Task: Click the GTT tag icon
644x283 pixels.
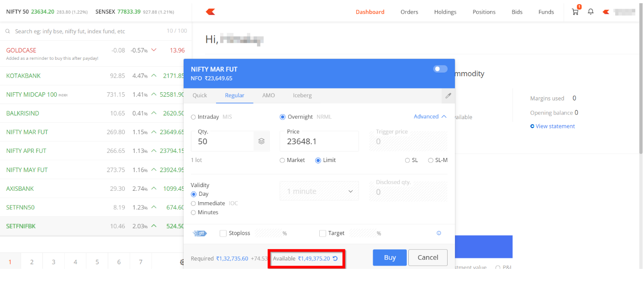Action: (x=200, y=233)
